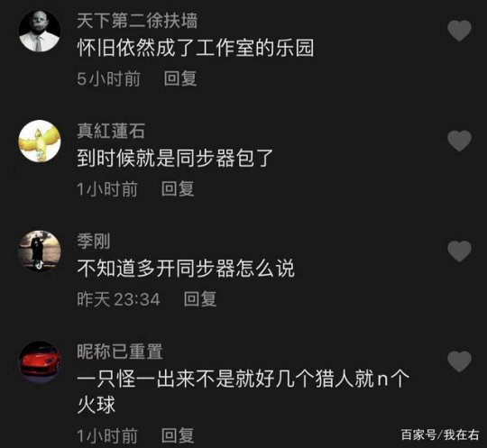Viewport: 487px width, 448px height.
Task: Open the yellow bird avatar of 真紅蓮石
Action: (40, 141)
